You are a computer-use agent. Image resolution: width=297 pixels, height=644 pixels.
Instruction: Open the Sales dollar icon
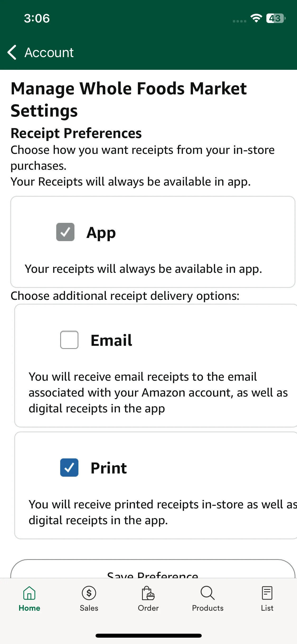[89, 593]
